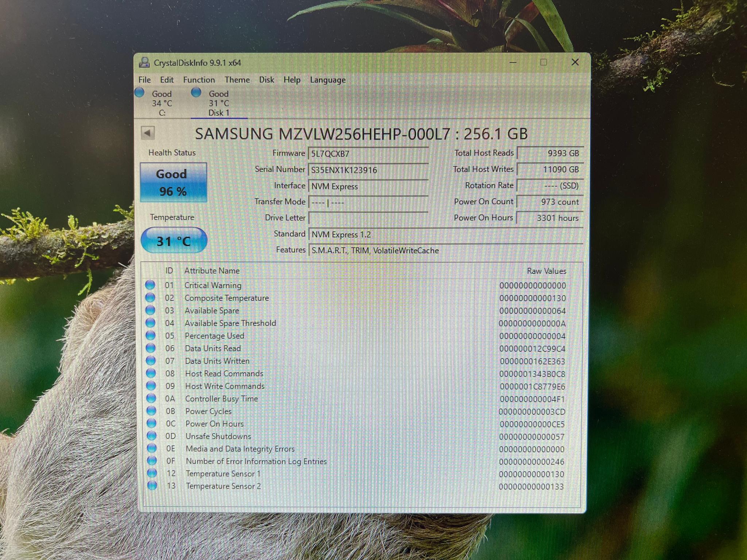Open the File menu

(144, 79)
